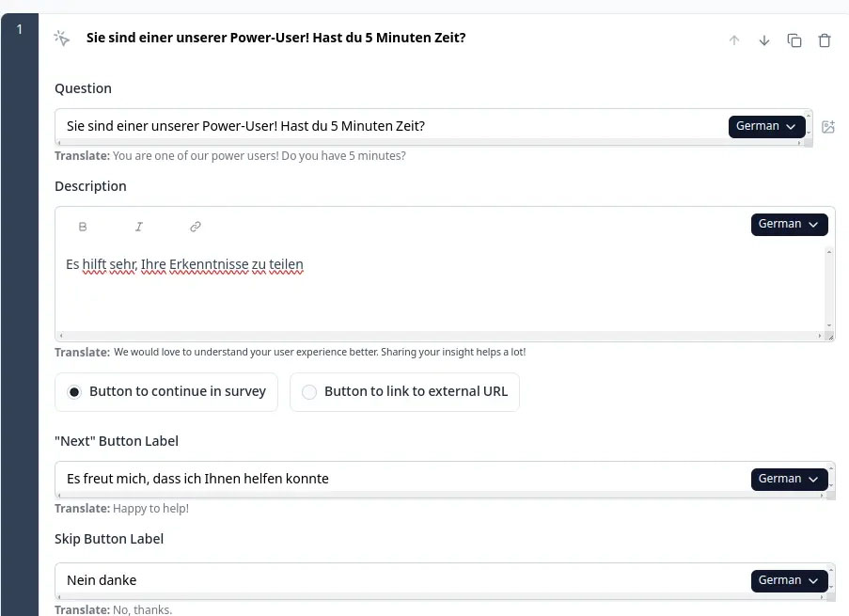Viewport: 849px width, 616px height.
Task: Open German dropdown in Description editor
Action: (789, 224)
